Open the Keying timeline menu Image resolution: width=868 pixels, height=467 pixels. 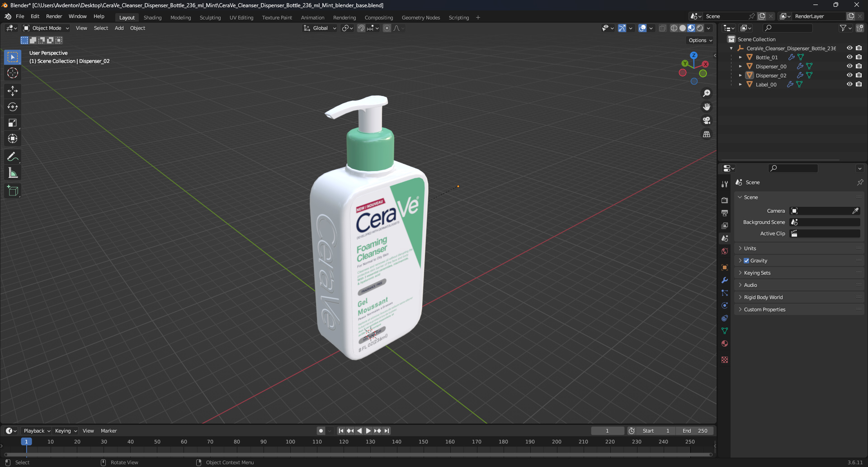click(x=66, y=431)
